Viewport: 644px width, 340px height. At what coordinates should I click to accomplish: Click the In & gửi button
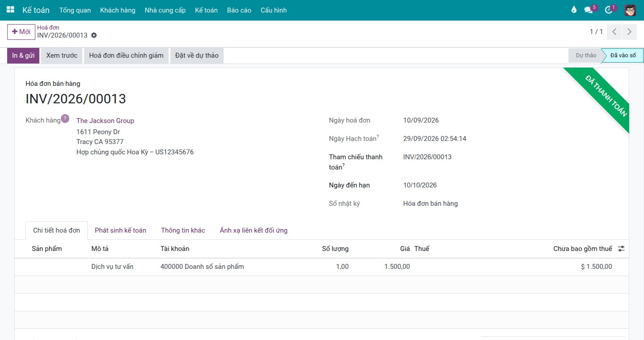[23, 55]
